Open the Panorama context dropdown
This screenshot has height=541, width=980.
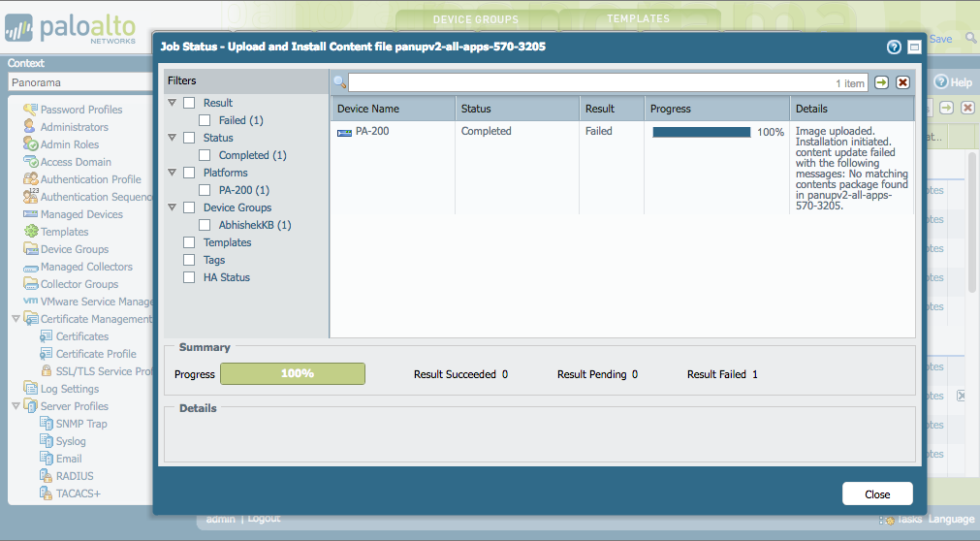[80, 82]
